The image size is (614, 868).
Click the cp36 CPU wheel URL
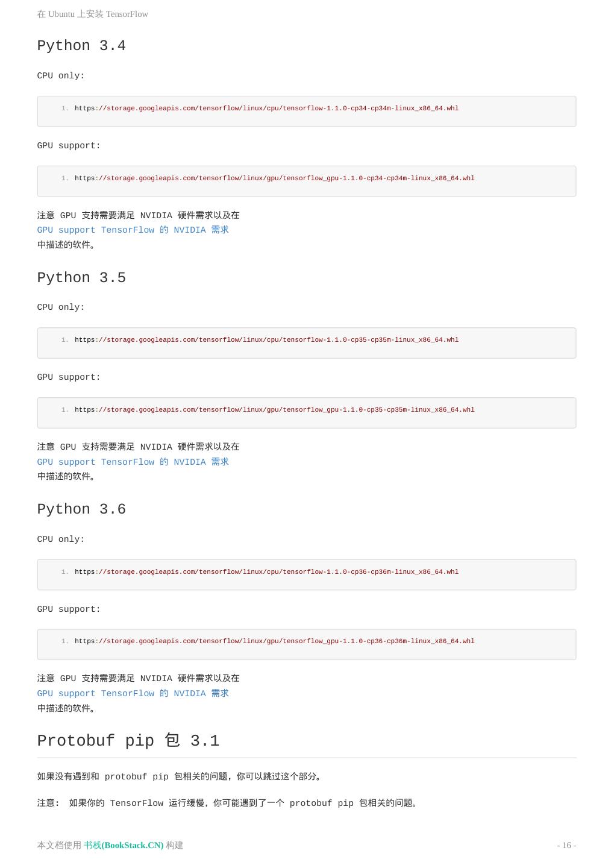coord(266,572)
